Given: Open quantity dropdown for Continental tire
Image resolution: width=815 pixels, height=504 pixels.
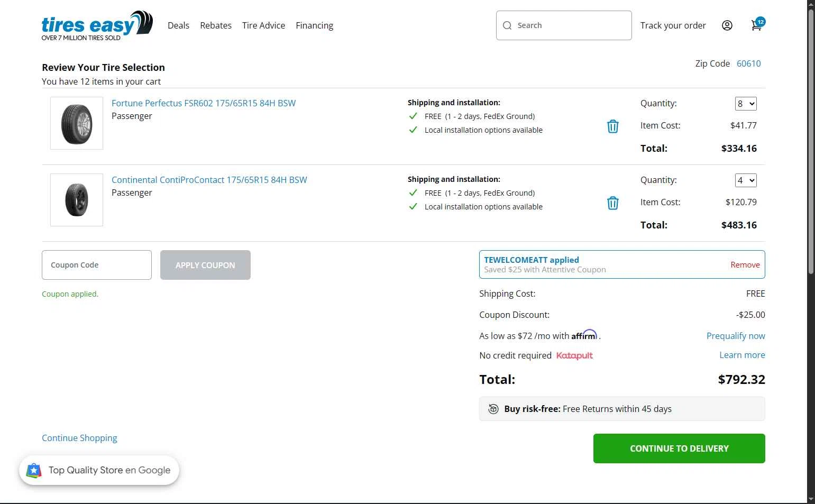Looking at the screenshot, I should (746, 180).
